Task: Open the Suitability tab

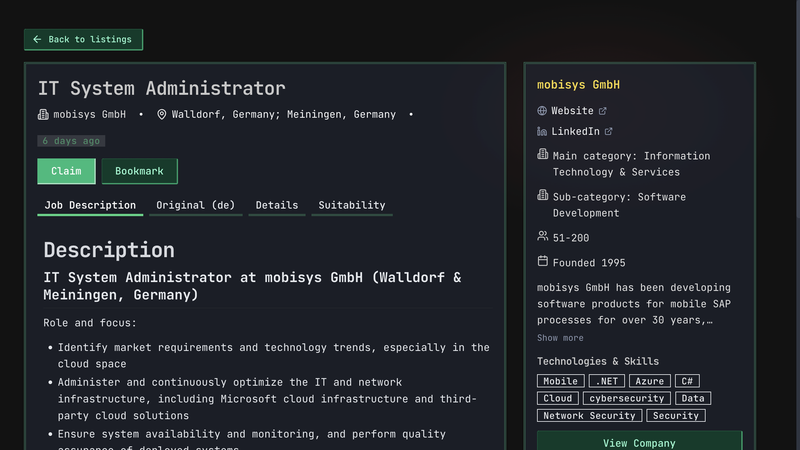Action: [352, 205]
